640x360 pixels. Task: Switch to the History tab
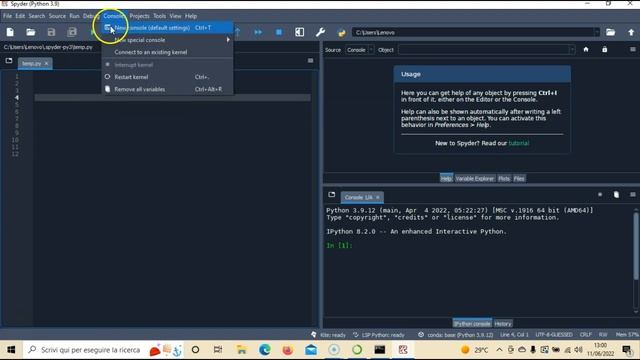(x=503, y=324)
